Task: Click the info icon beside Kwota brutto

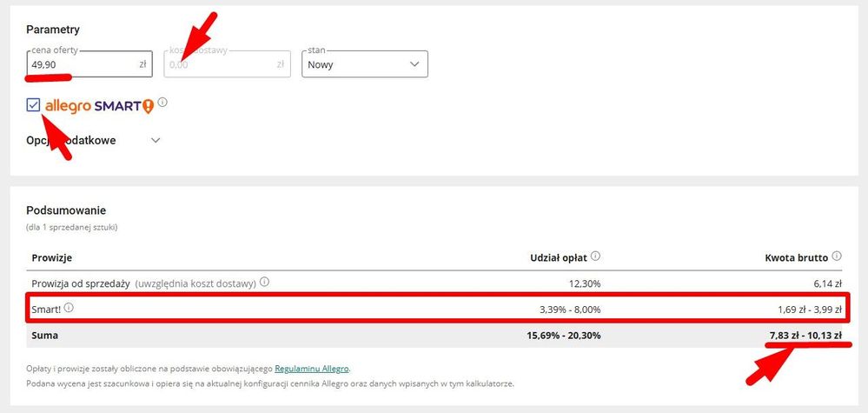Action: coord(837,256)
